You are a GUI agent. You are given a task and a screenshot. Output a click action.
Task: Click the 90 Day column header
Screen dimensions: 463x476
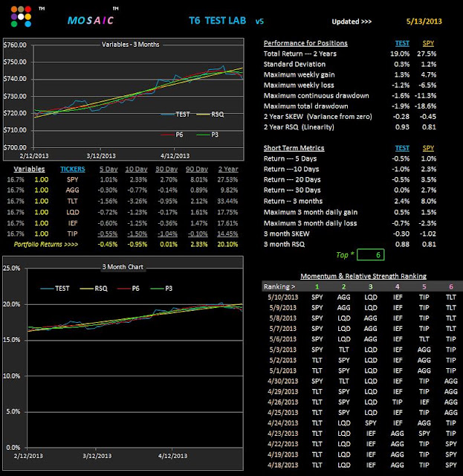197,169
